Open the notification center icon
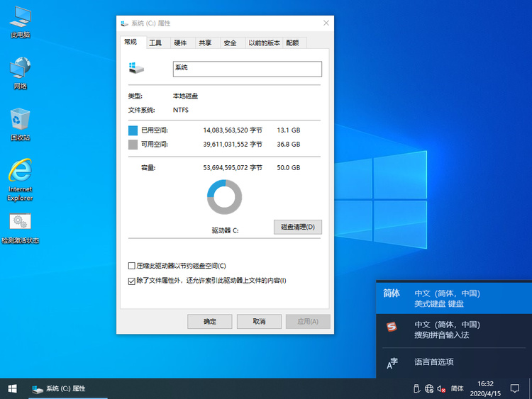This screenshot has width=532, height=399. pos(515,388)
